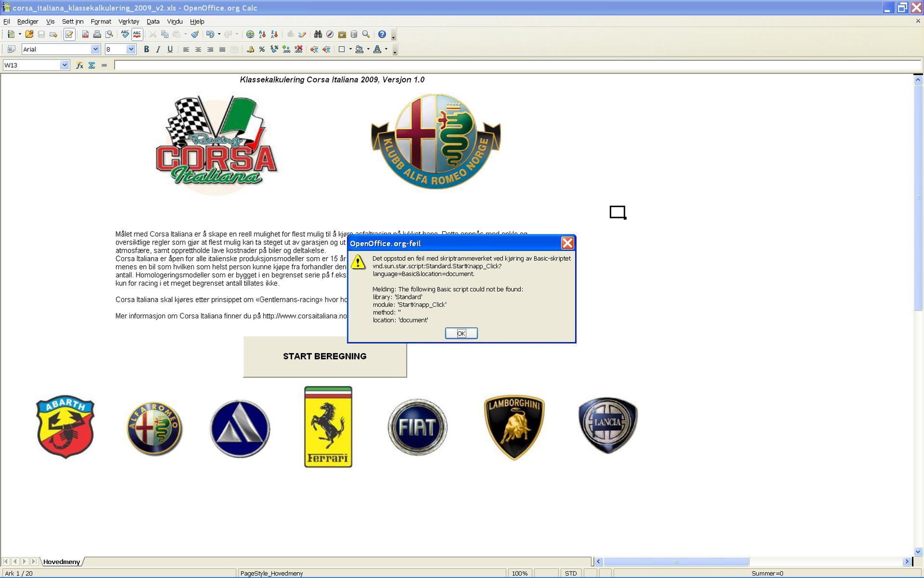Toggle AutoSpellcheck ABC icon
924x578 pixels.
click(137, 35)
